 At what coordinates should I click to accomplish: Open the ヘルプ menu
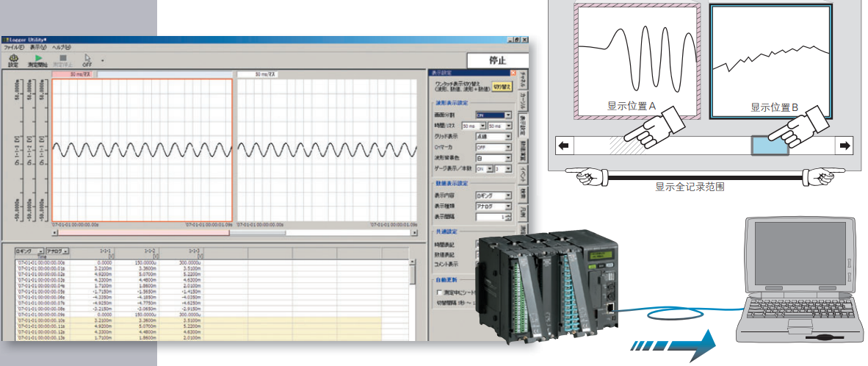tap(62, 48)
